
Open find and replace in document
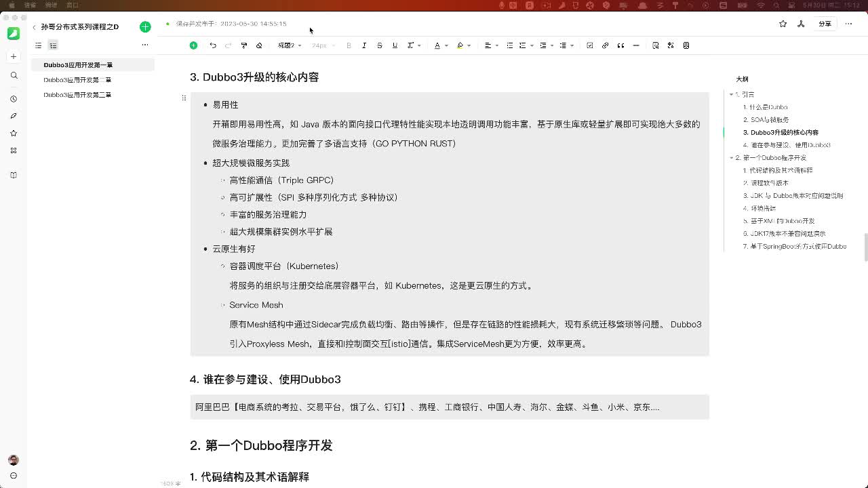655,45
